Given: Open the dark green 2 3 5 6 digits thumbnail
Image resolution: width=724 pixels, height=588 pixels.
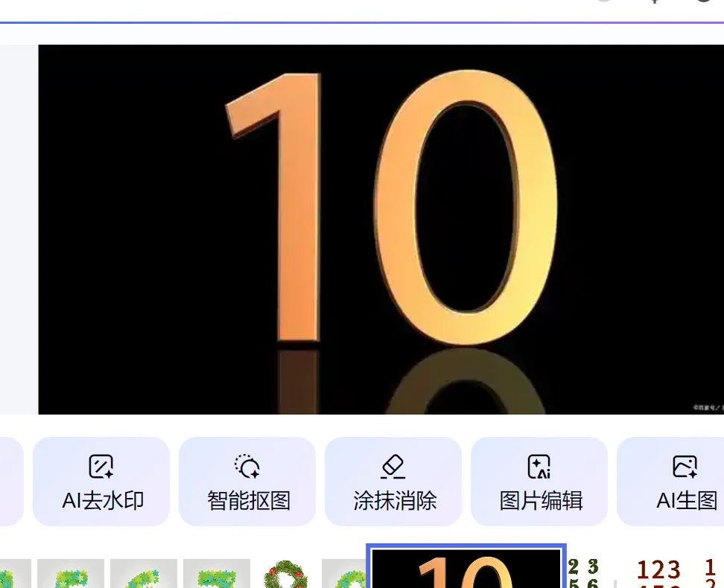Looking at the screenshot, I should [x=583, y=573].
